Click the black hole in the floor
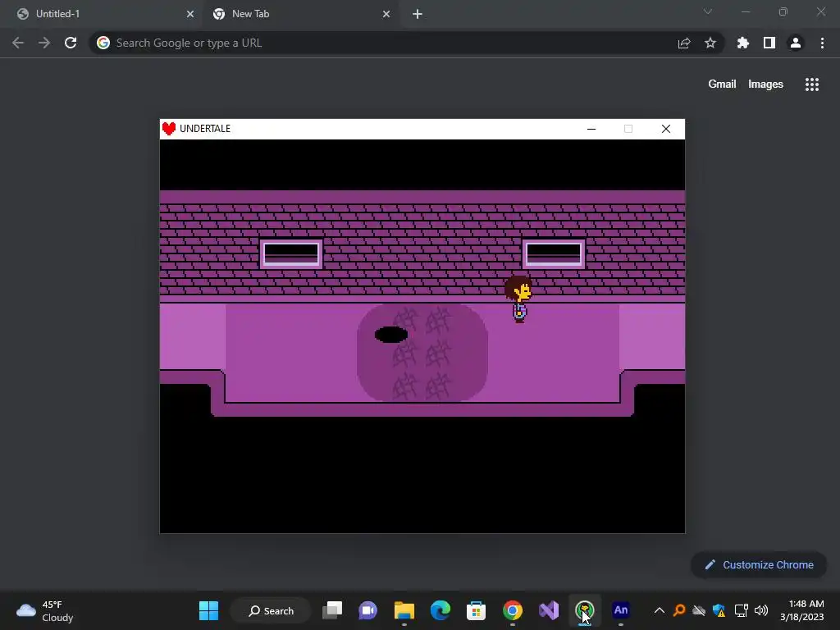Viewport: 840px width, 630px height. (x=391, y=335)
